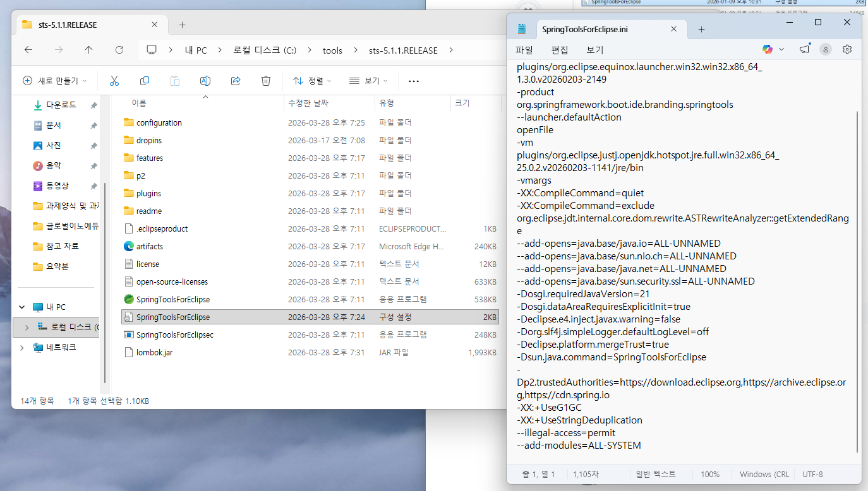Click the 크기 column header
The height and width of the screenshot is (491, 868).
462,103
